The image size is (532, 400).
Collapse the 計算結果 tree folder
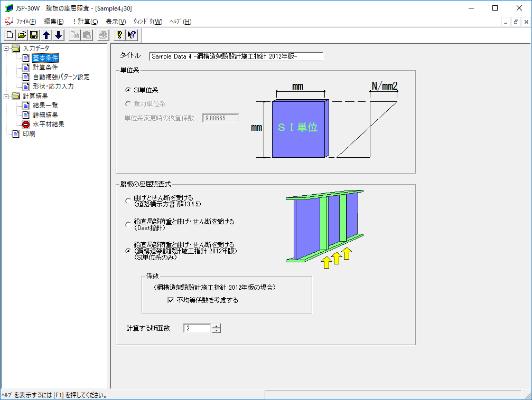(x=6, y=96)
